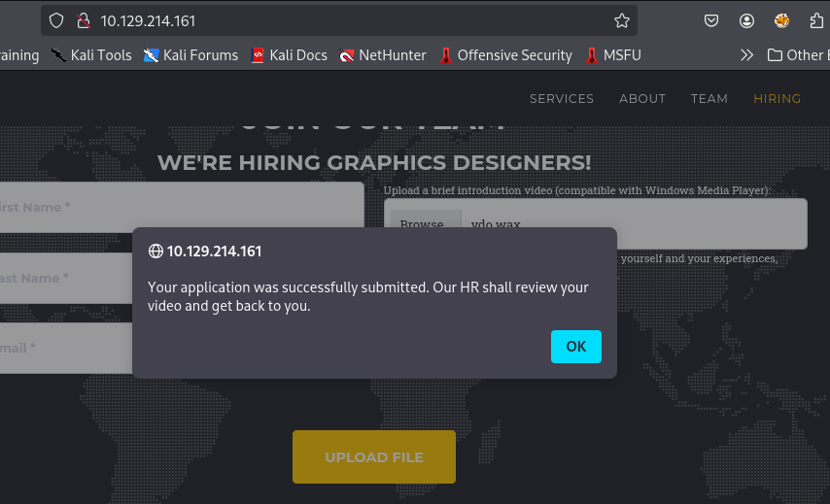Click the Browse file chooser button
This screenshot has height=504, width=830.
(426, 218)
